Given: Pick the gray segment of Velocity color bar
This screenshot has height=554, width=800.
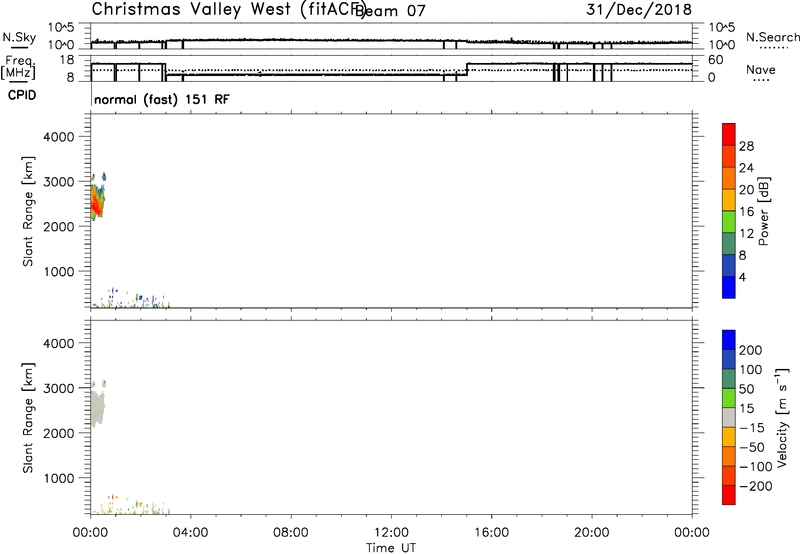Looking at the screenshot, I should pyautogui.click(x=729, y=418).
